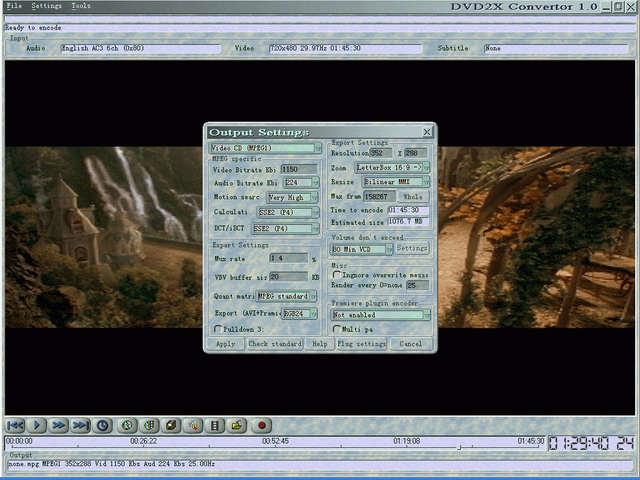Open the File menu
The image size is (640, 480).
[x=14, y=6]
